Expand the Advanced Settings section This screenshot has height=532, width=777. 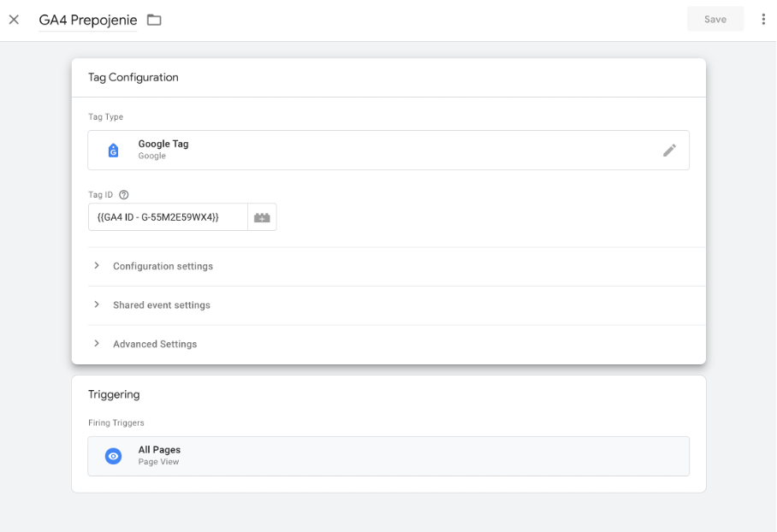click(154, 344)
